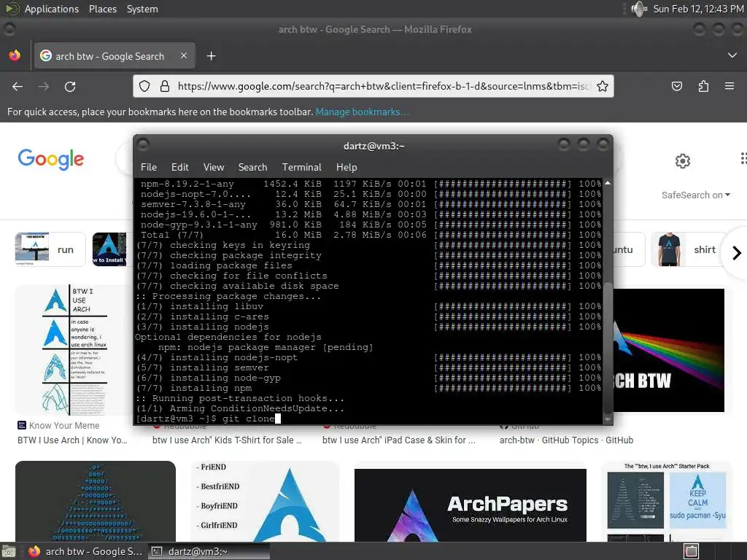The height and width of the screenshot is (560, 747).
Task: Open terminal Search menu
Action: coord(252,167)
